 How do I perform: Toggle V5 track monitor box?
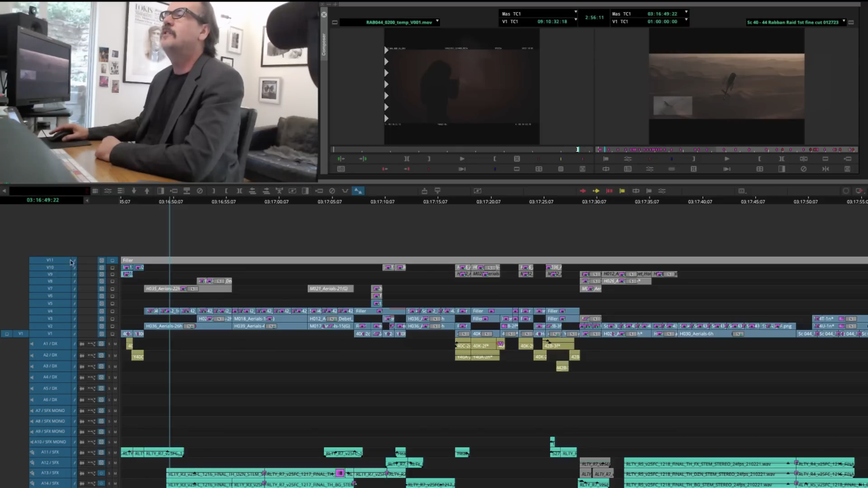(112, 304)
